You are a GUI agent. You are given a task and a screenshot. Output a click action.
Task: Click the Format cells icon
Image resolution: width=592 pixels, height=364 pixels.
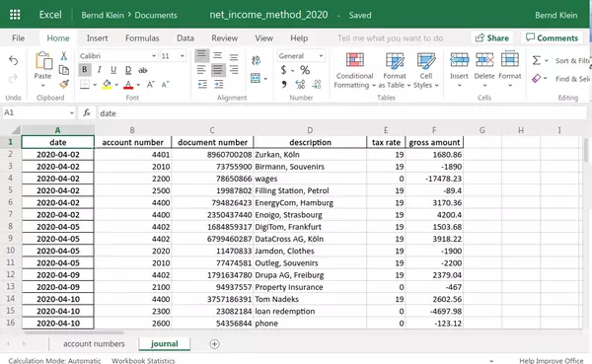pos(510,59)
